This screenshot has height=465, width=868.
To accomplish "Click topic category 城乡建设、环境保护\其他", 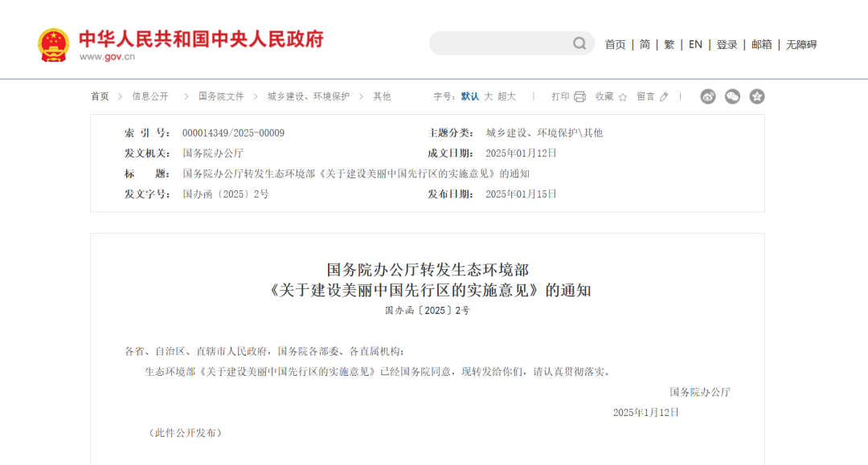I will click(544, 133).
